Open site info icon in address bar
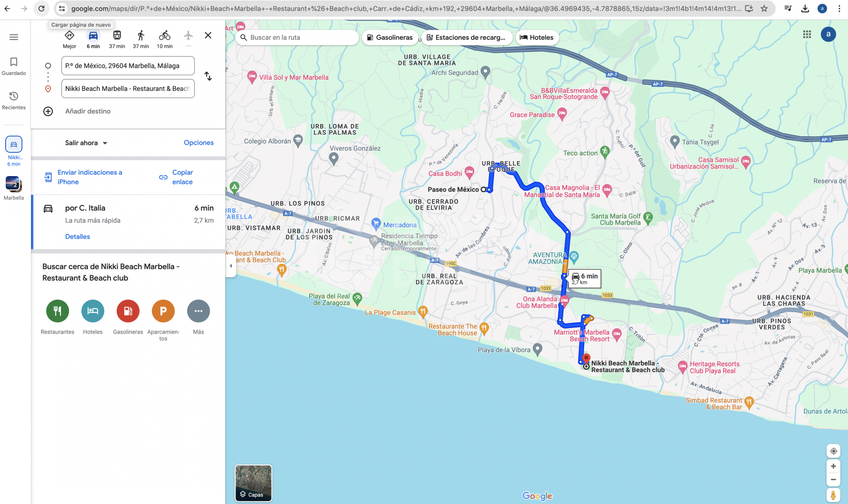848x504 pixels. click(x=62, y=8)
